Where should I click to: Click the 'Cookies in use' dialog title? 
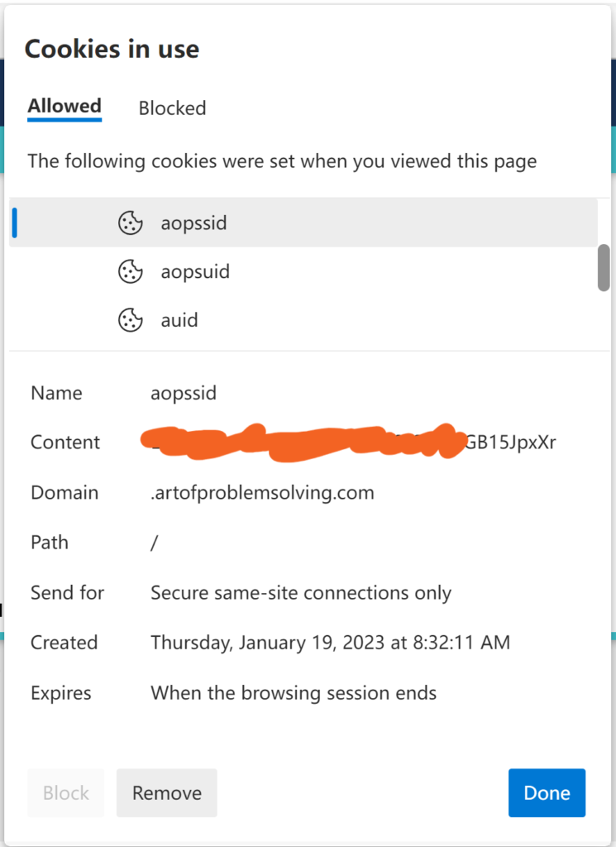click(112, 49)
